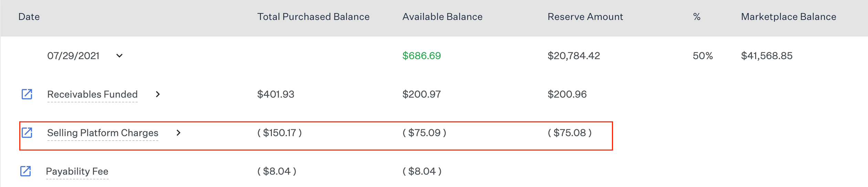Select the Reserve Amount column header
The image size is (868, 187).
(x=585, y=16)
